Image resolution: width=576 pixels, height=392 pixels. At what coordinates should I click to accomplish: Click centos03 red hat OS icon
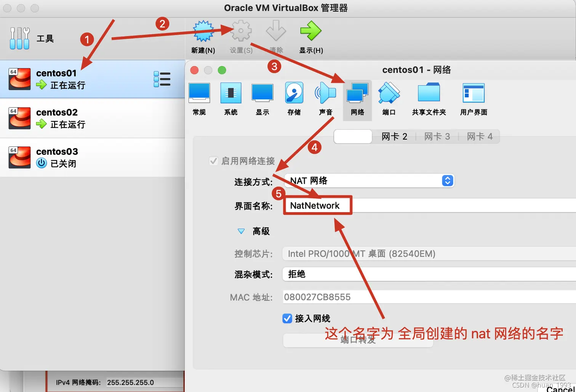pyautogui.click(x=19, y=158)
